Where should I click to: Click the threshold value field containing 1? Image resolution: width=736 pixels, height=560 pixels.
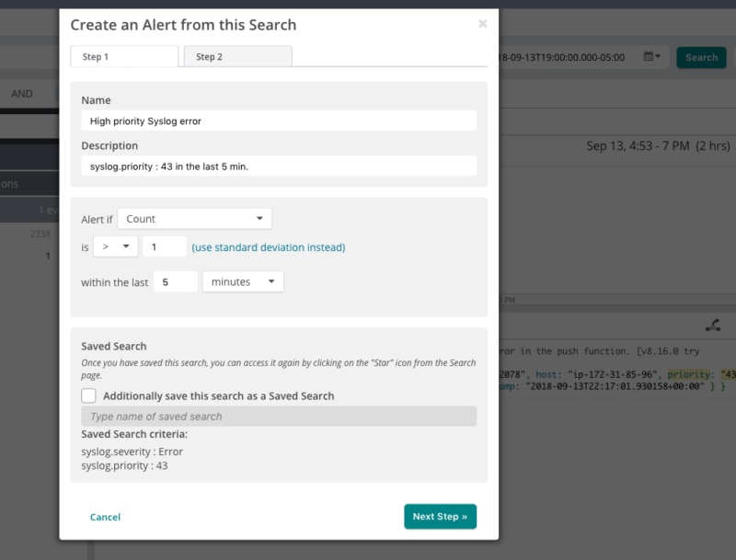[164, 246]
